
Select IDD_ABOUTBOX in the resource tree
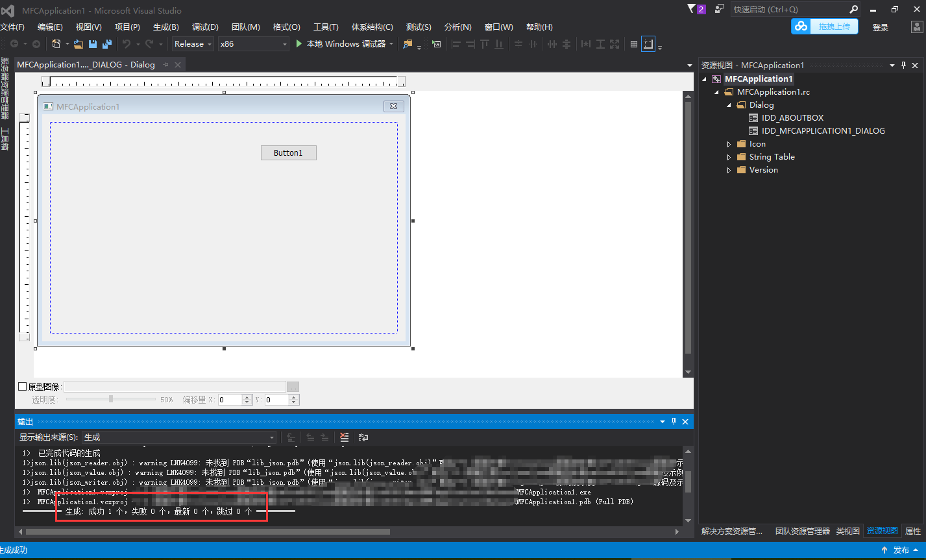tap(792, 118)
